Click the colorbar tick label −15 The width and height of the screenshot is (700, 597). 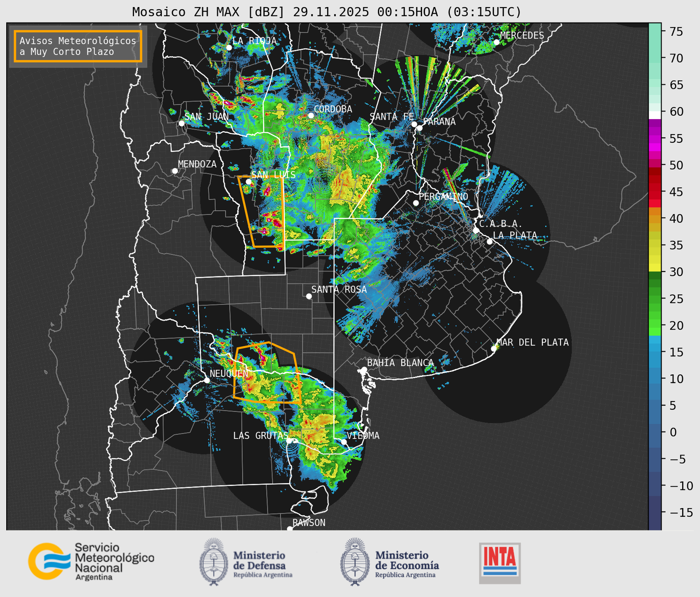tap(681, 512)
